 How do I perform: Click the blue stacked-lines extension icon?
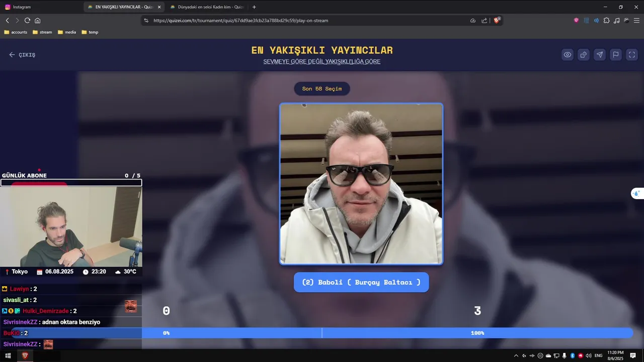(x=586, y=21)
